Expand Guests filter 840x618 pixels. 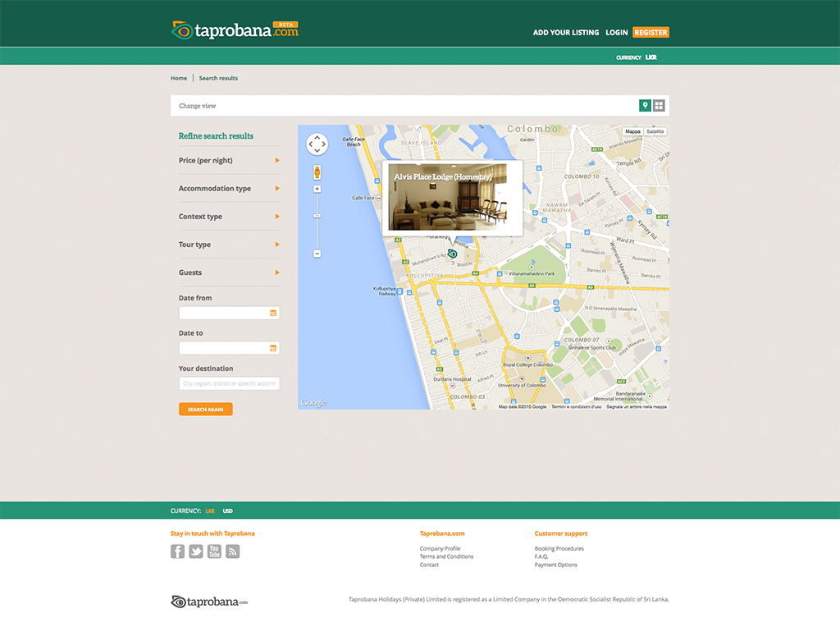coord(230,272)
